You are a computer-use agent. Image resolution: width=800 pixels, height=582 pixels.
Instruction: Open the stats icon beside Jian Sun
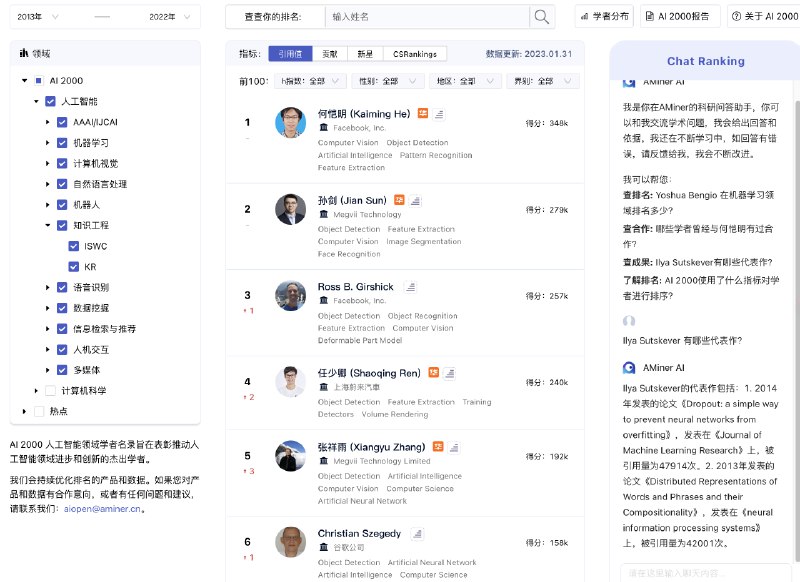click(x=416, y=201)
